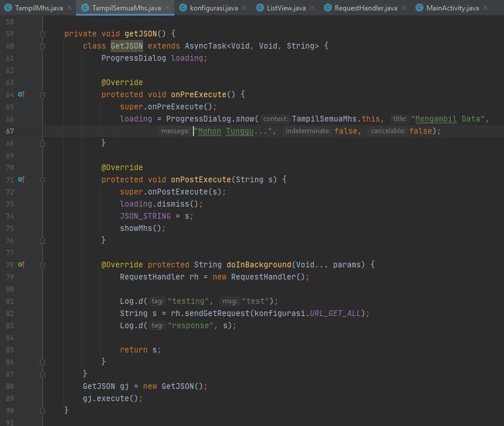Click TampilSemuaMhs.this argument on line 66
This screenshot has width=504, height=426.
click(335, 119)
